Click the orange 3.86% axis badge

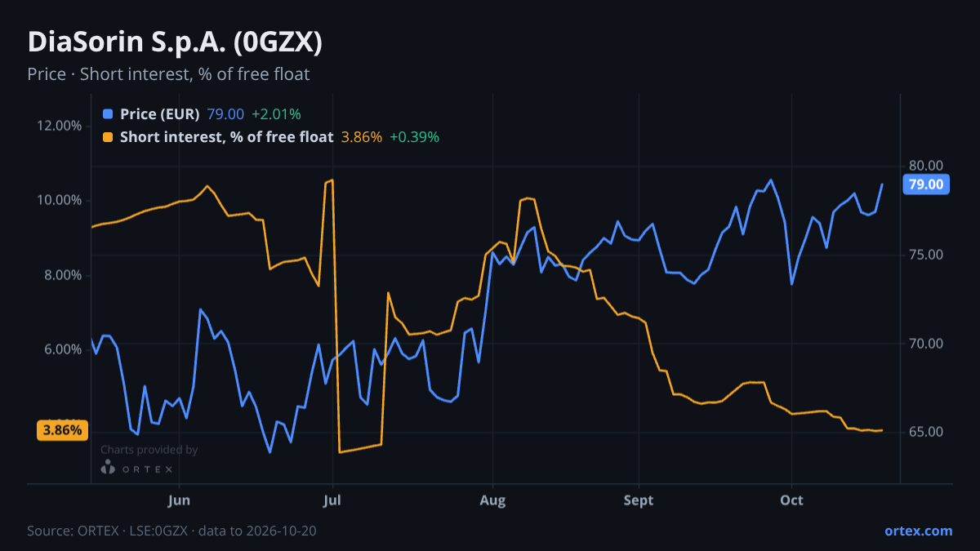click(62, 430)
